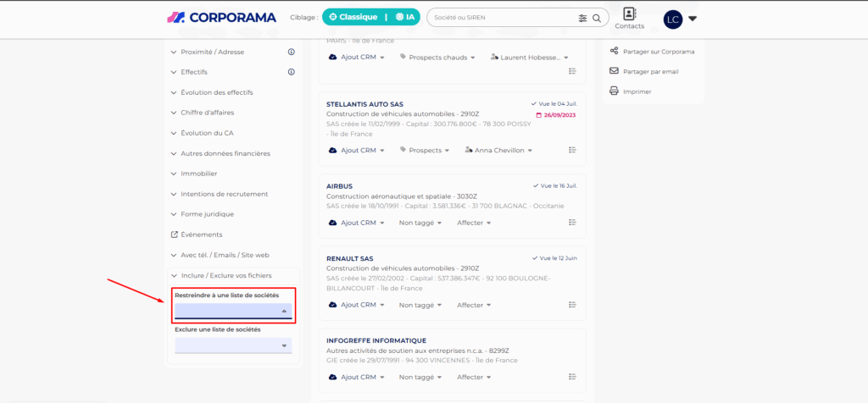Image resolution: width=868 pixels, height=403 pixels.
Task: Switch targeting mode to IA
Action: pos(405,17)
